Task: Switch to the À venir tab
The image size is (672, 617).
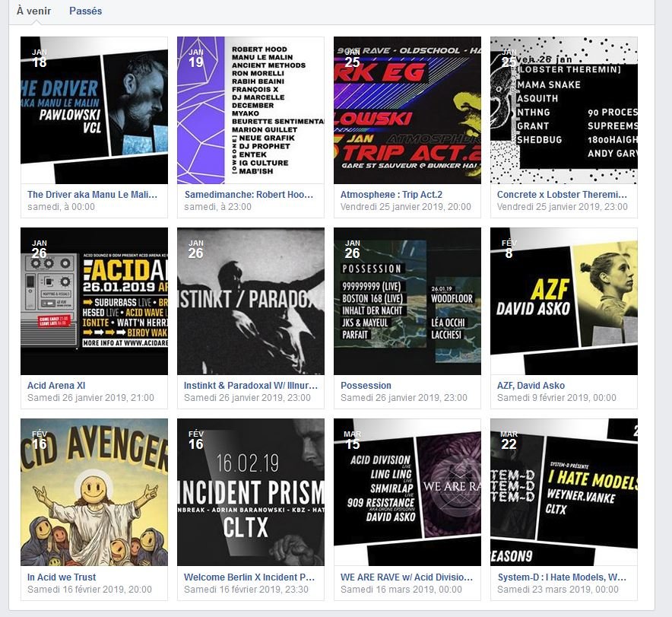Action: pos(33,11)
